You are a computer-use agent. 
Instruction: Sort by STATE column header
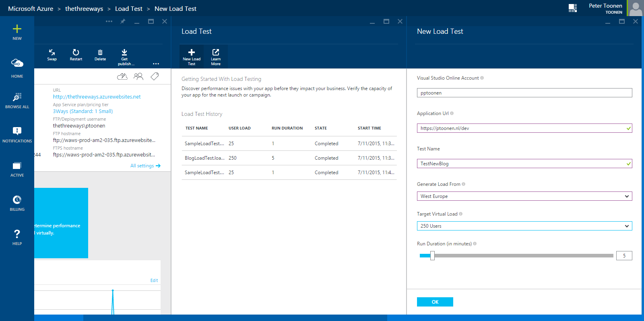(321, 128)
